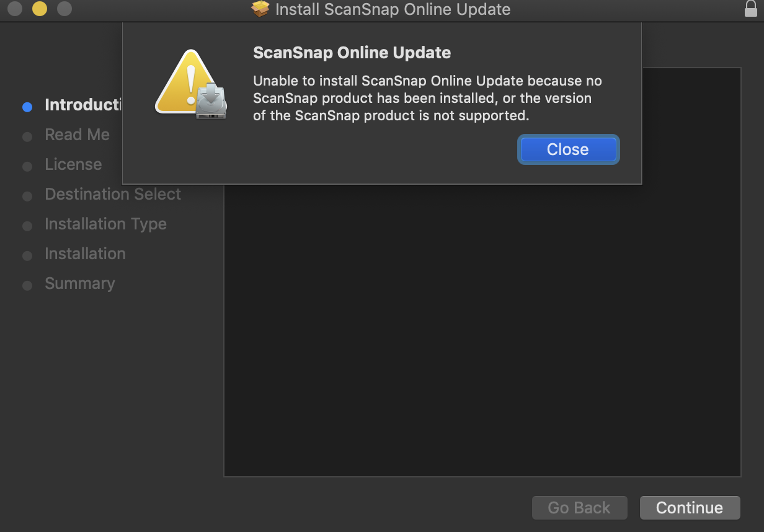Select the License step

73,164
